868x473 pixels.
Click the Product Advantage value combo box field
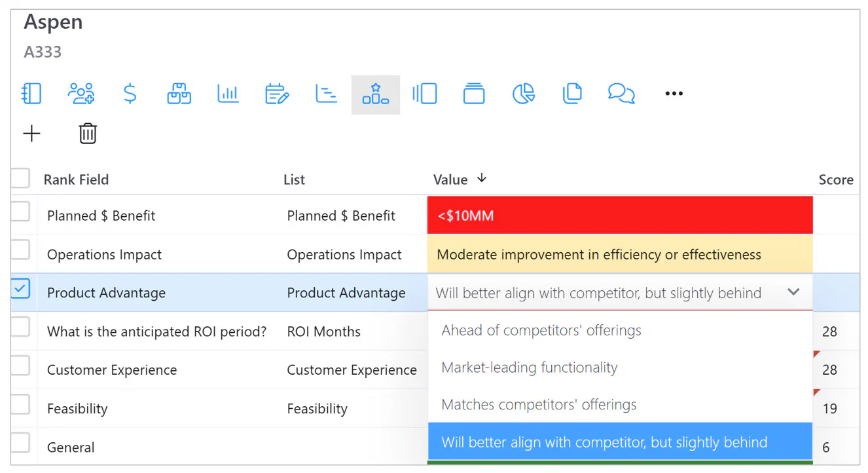click(x=620, y=293)
